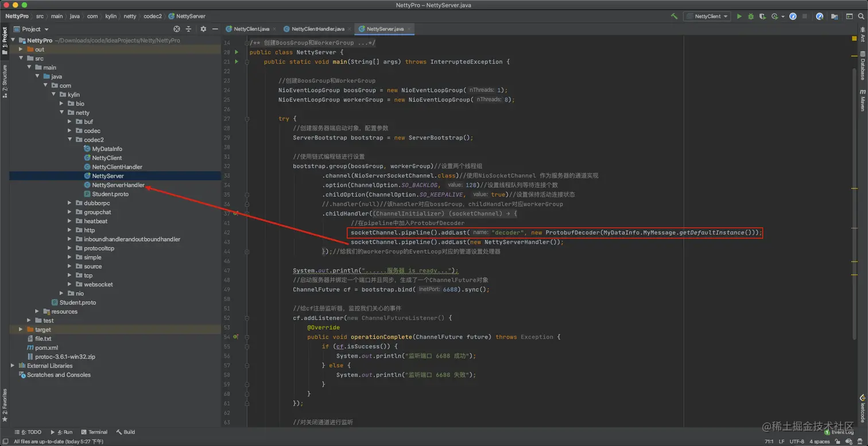868x446 pixels.
Task: Expand the target folder
Action: click(x=21, y=329)
